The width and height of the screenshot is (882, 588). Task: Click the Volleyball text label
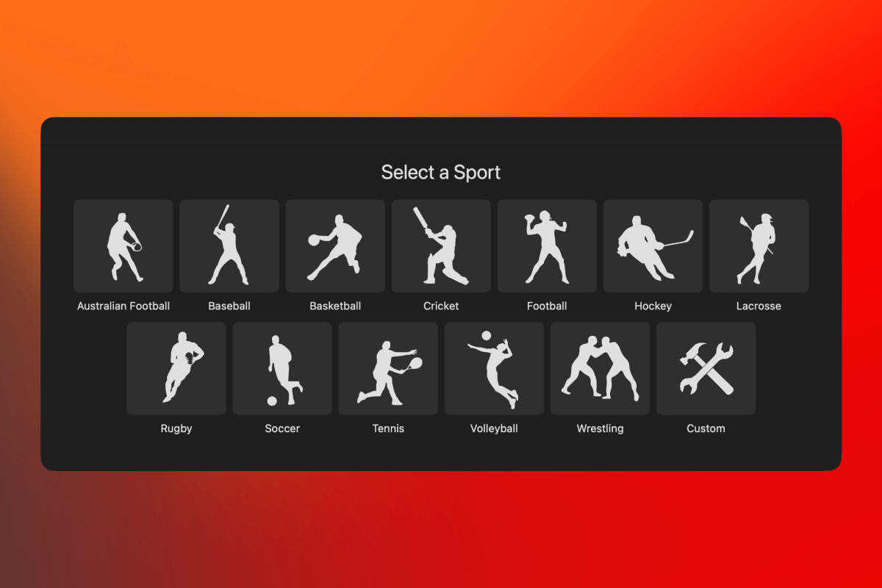[494, 429]
